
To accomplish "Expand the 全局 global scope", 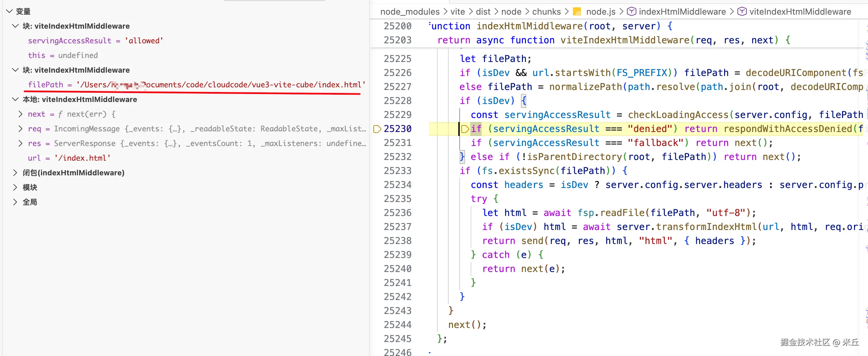I will [15, 202].
